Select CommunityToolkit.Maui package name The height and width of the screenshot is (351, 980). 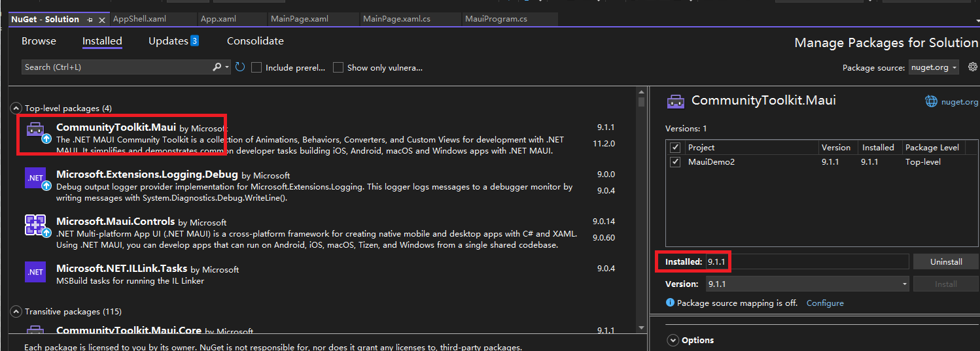coord(116,127)
